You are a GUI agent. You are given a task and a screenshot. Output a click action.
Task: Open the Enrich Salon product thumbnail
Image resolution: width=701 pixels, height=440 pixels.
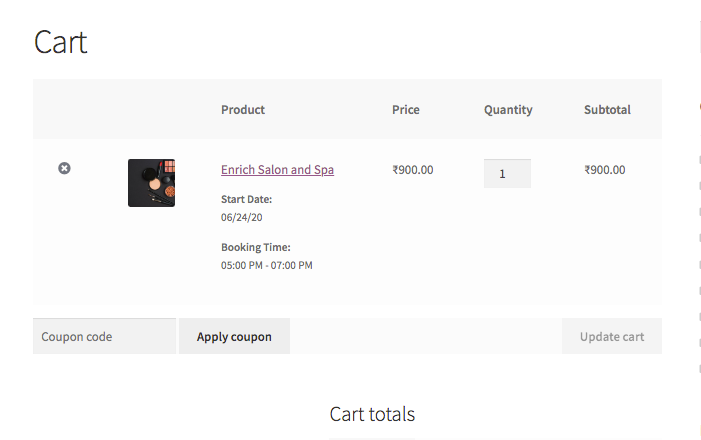[151, 183]
